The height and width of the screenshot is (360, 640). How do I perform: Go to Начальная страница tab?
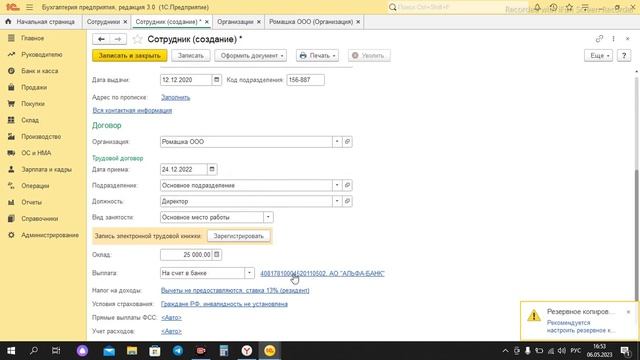(x=40, y=22)
